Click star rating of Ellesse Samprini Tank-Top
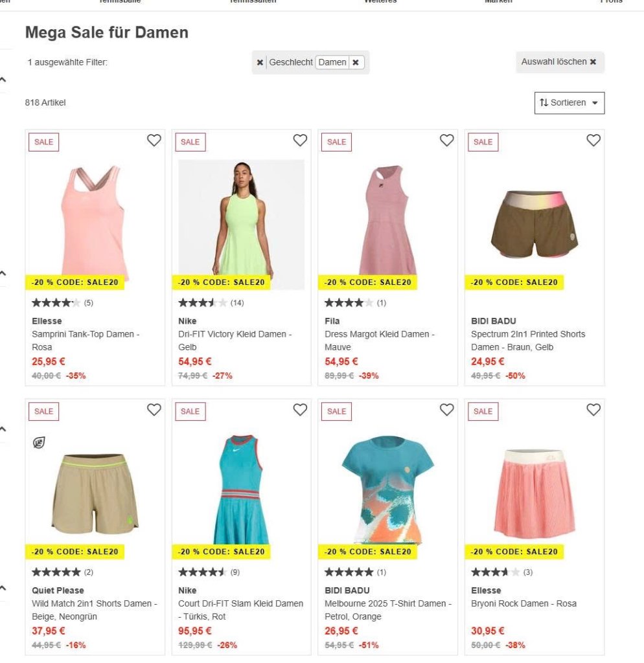 click(x=56, y=303)
